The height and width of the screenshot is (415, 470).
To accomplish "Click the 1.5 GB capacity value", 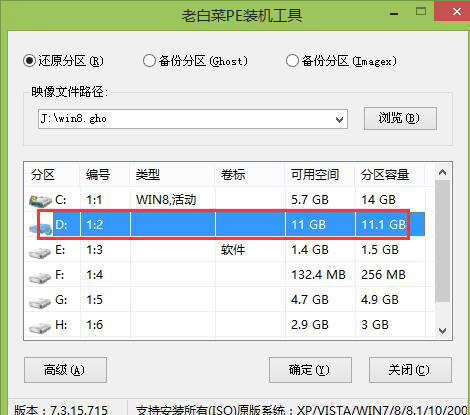I will (x=380, y=250).
